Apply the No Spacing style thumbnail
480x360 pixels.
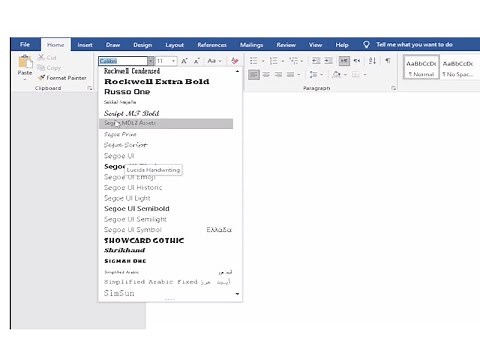[x=458, y=68]
